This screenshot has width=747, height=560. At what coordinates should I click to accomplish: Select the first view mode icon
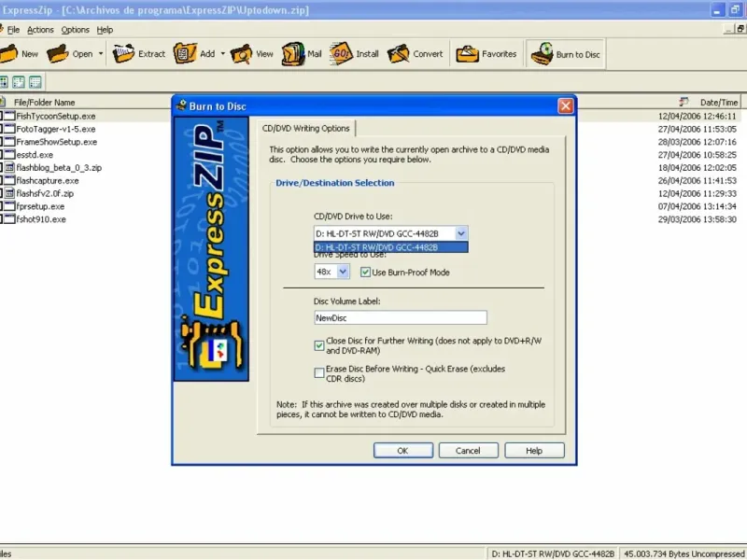(4, 82)
